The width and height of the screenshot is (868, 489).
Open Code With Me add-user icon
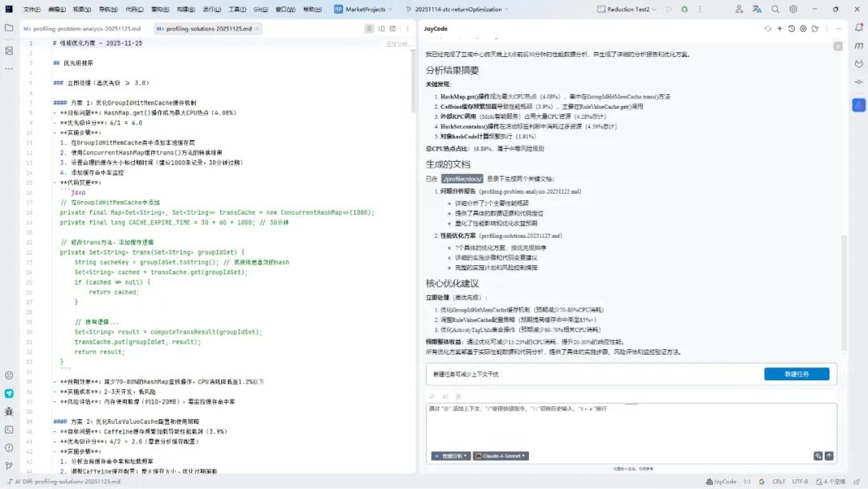(x=739, y=10)
